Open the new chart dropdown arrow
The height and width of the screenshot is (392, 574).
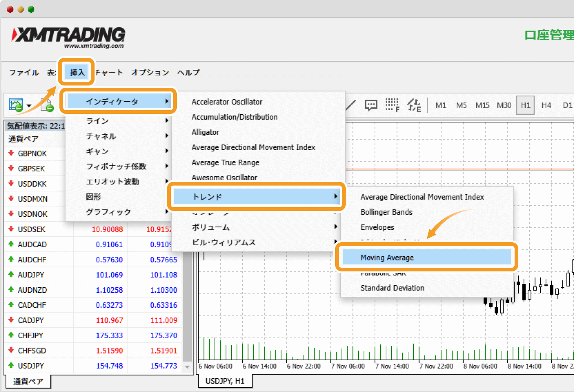tap(29, 106)
